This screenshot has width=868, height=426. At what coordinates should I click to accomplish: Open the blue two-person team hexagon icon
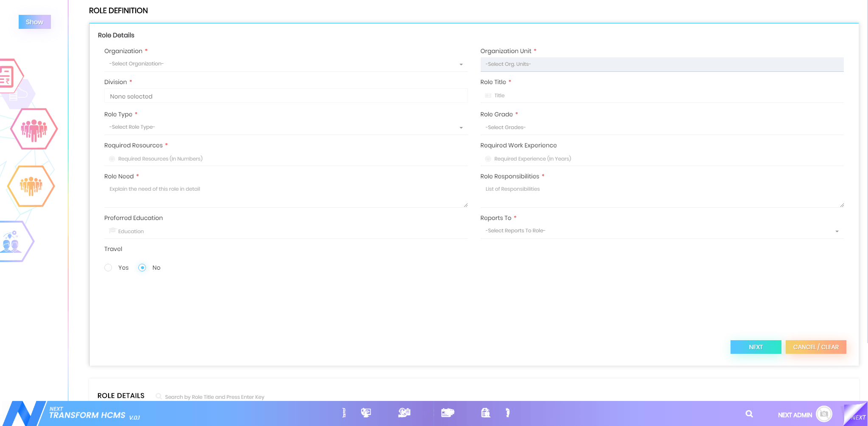pyautogui.click(x=13, y=241)
